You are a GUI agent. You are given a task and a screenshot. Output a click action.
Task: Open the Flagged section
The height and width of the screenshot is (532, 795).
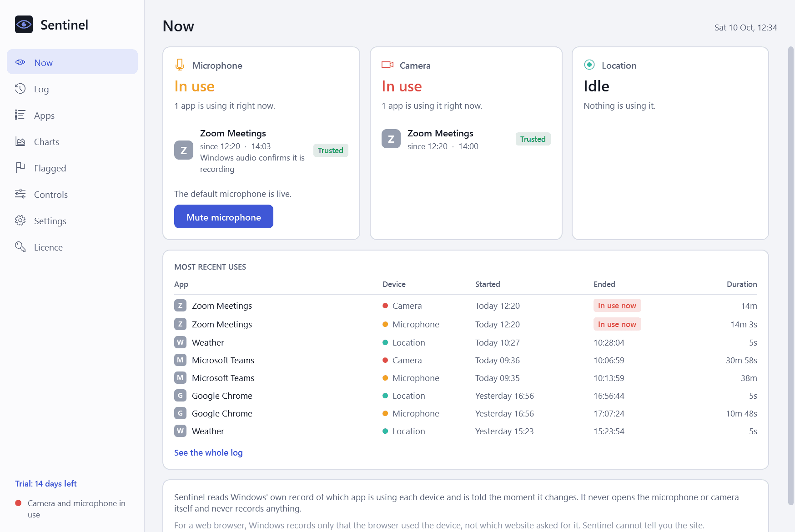(x=72, y=168)
